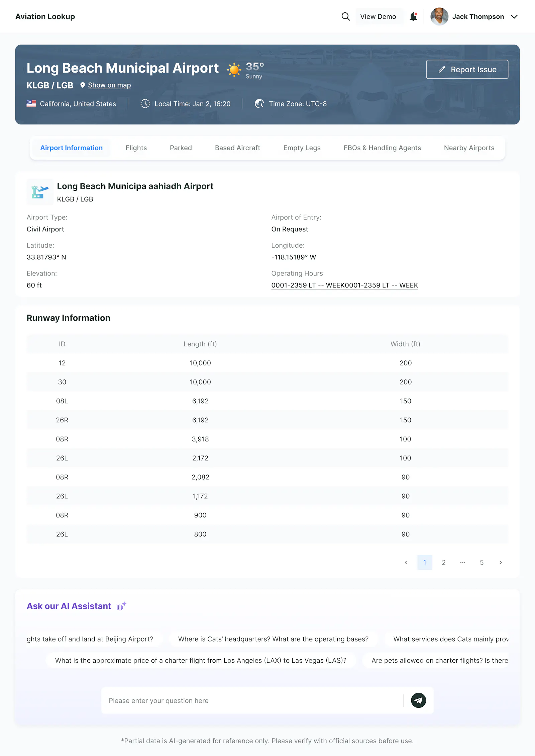Click the sunny weather icon
Image resolution: width=535 pixels, height=756 pixels.
point(234,70)
